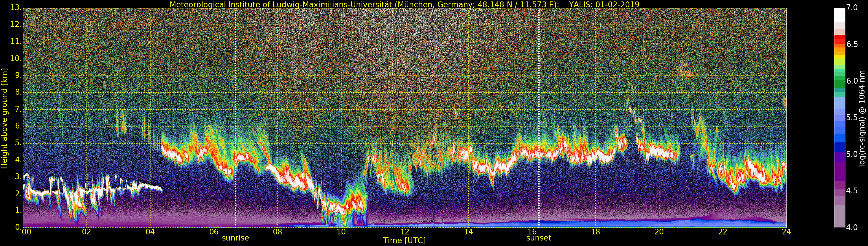Click the x-axis tick label 24
868x246 pixels.
(786, 232)
